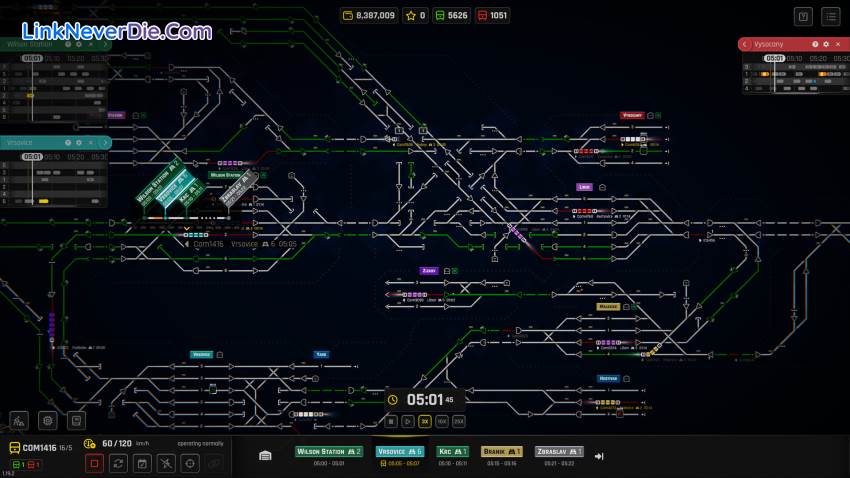Click the reverse train direction icon

tap(118, 463)
